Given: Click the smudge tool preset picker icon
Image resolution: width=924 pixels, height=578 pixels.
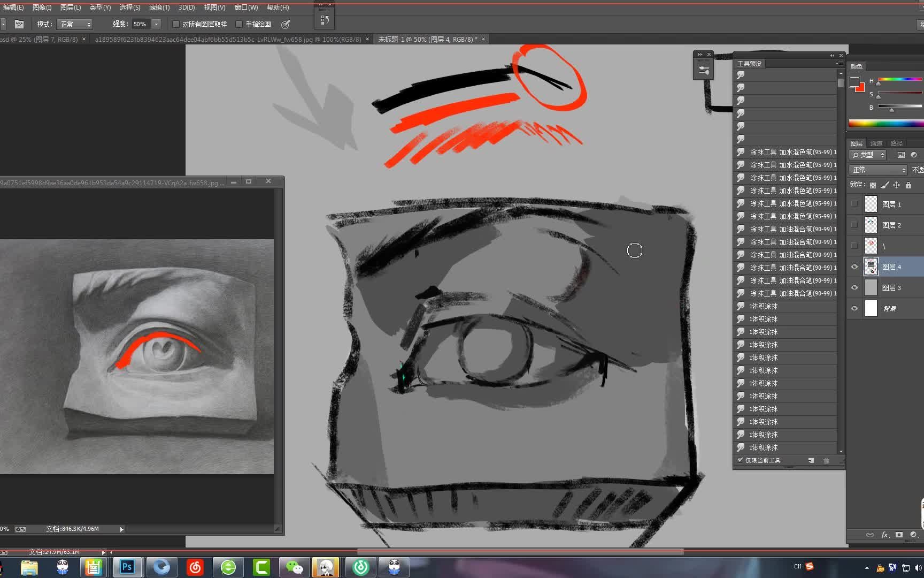Looking at the screenshot, I should point(19,24).
